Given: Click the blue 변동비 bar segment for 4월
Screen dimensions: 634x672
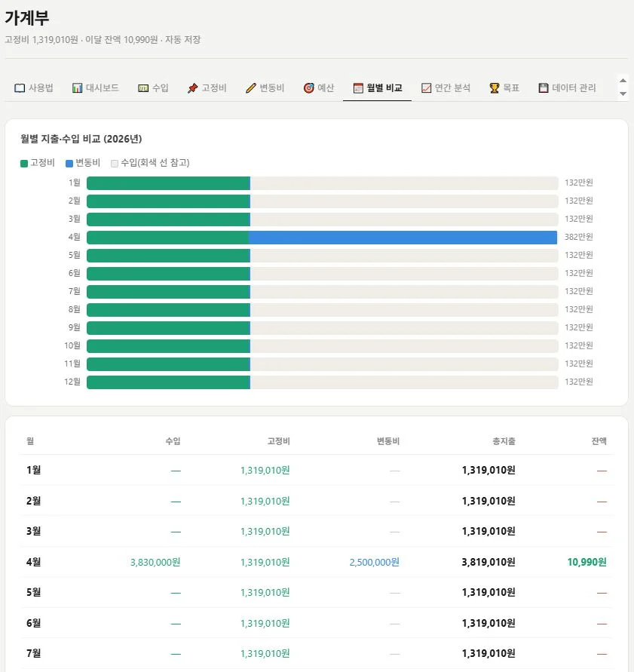Looking at the screenshot, I should [403, 238].
